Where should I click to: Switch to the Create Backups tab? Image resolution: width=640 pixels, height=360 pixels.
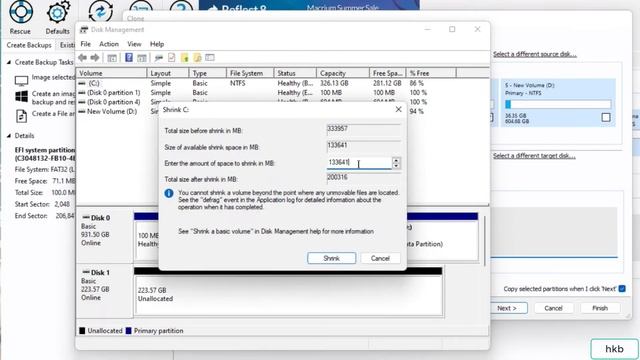[x=29, y=45]
